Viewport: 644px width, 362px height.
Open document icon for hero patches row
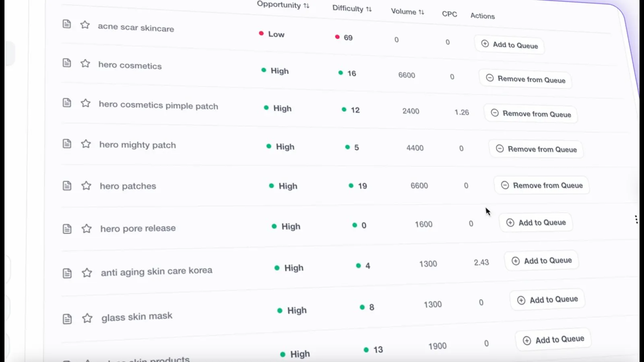point(67,185)
